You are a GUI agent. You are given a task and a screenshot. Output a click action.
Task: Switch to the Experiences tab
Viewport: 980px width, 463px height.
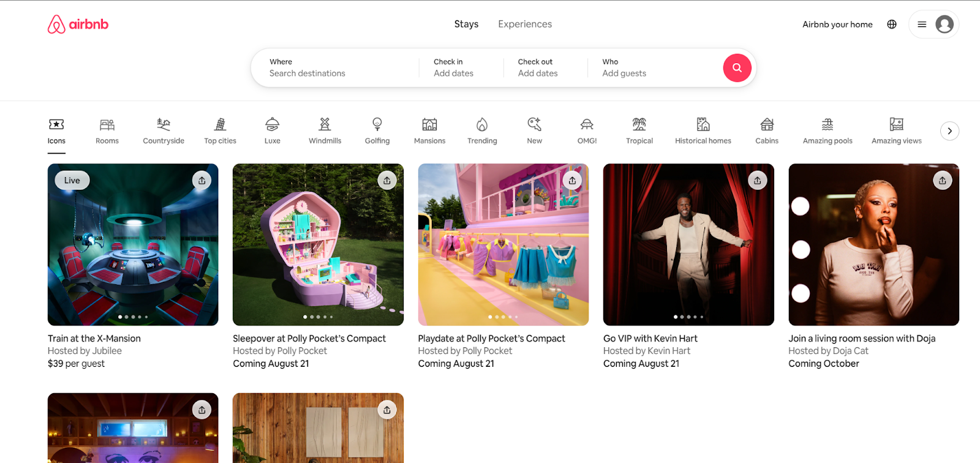(525, 24)
